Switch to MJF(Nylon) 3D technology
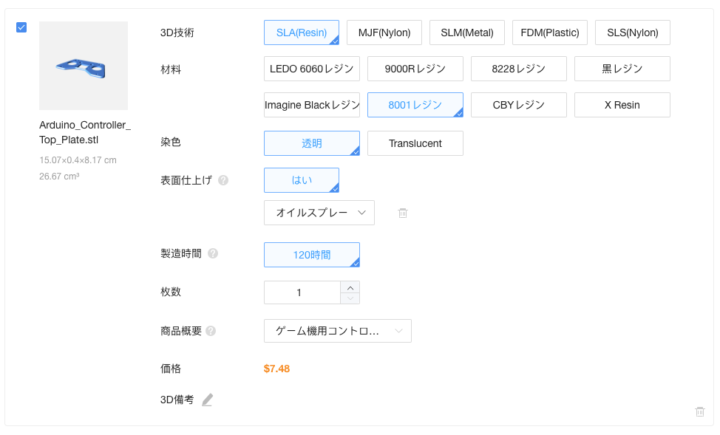Image resolution: width=720 pixels, height=435 pixels. pyautogui.click(x=385, y=32)
